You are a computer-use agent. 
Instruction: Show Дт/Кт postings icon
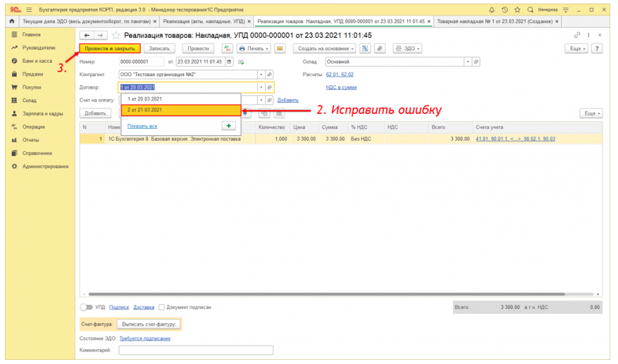(x=227, y=49)
